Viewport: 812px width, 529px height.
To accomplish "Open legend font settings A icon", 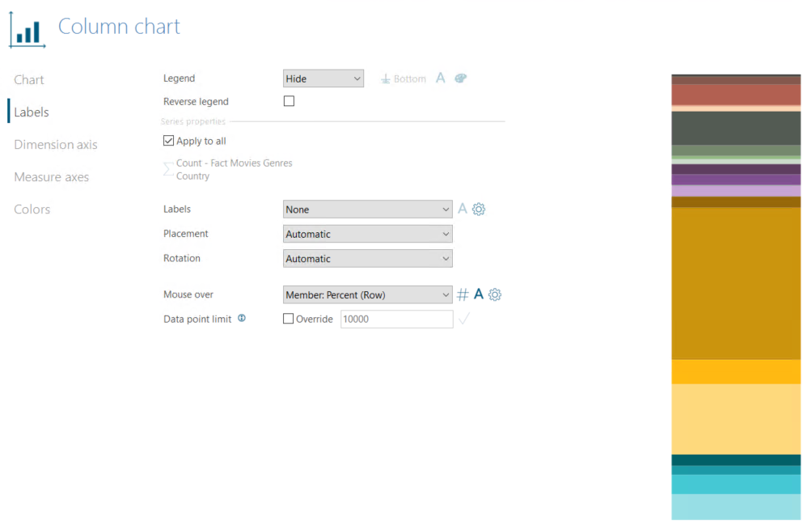I will [x=440, y=78].
